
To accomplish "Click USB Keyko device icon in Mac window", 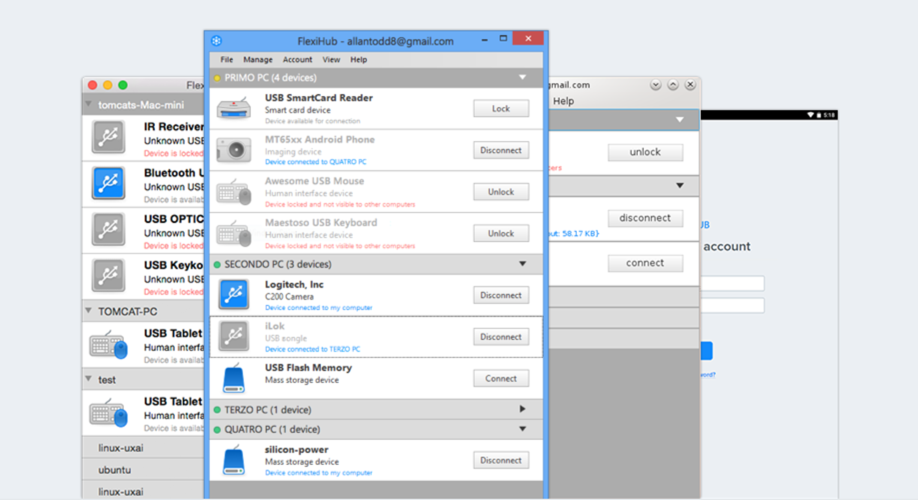I will (108, 275).
